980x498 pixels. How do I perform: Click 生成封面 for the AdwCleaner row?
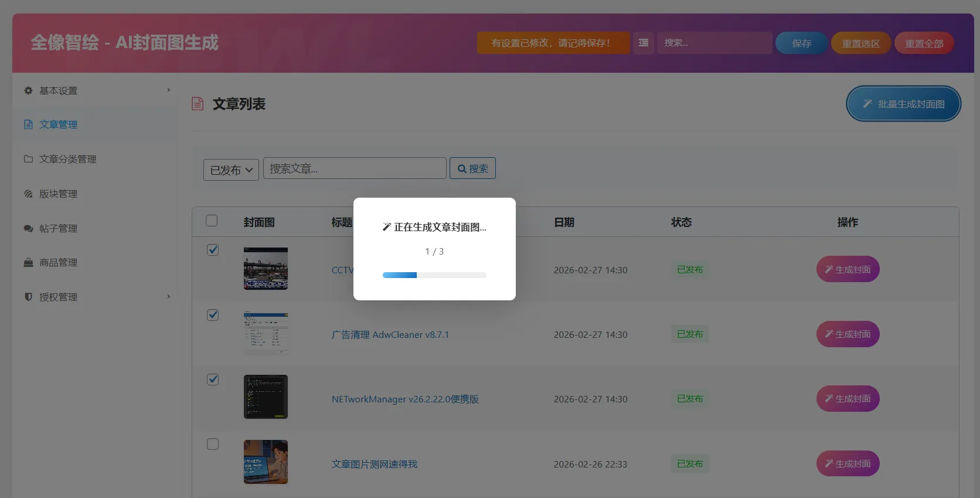coord(848,334)
